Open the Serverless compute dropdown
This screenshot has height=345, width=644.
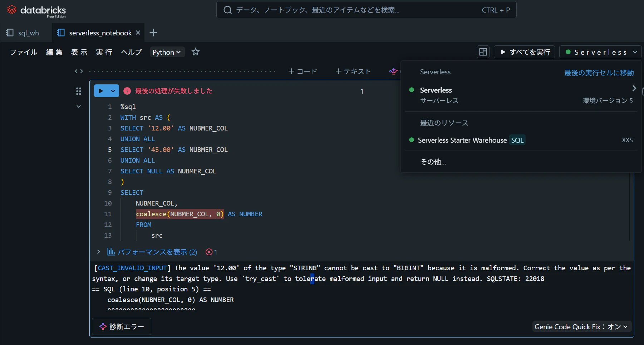[x=600, y=52]
